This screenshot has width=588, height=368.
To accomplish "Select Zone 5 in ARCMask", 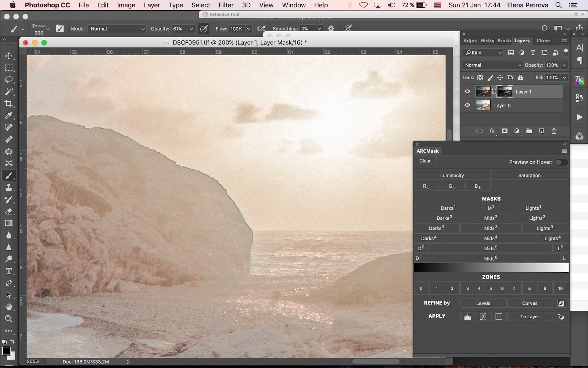I will pos(491,289).
